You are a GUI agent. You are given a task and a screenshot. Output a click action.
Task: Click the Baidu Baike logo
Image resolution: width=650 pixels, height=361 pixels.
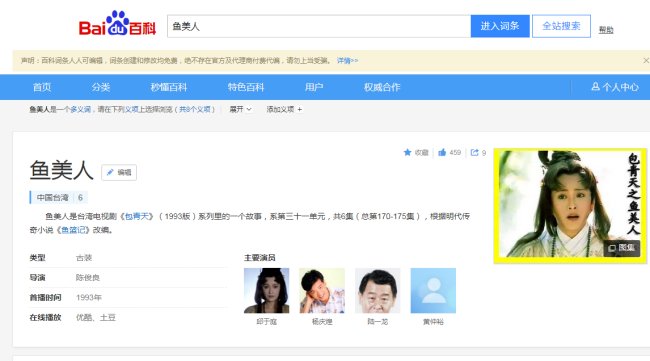pyautogui.click(x=117, y=24)
